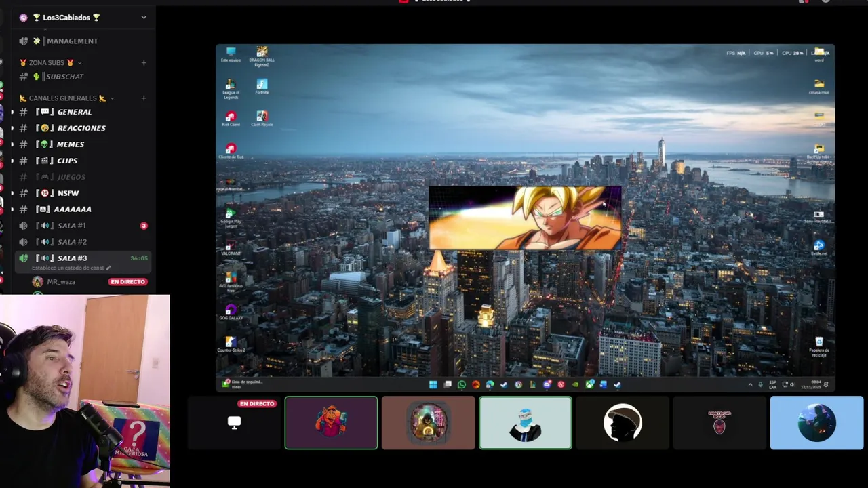Open Google Play Juegos desktop shortcut
868x488 pixels.
pyautogui.click(x=231, y=218)
